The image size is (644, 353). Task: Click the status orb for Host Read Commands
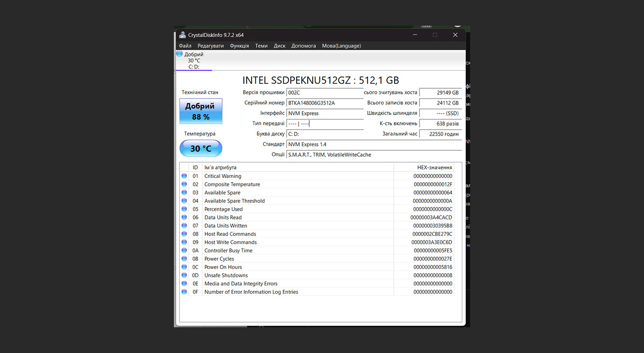(x=184, y=234)
